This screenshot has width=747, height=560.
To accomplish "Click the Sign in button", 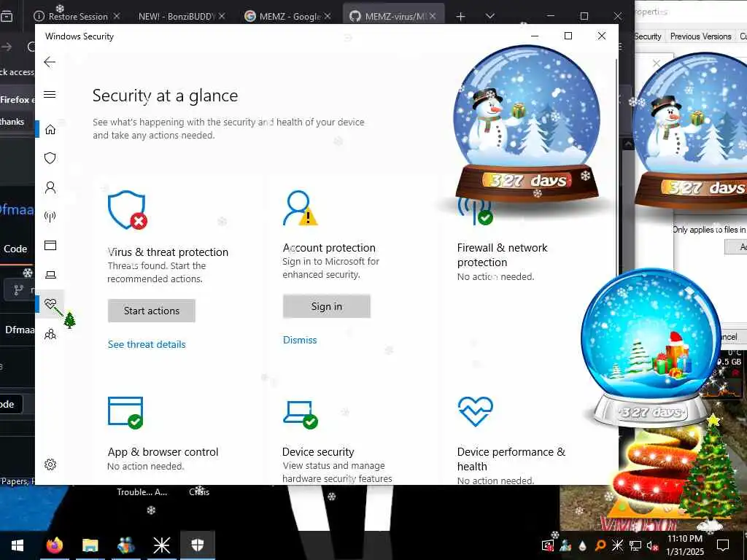I will 326,306.
